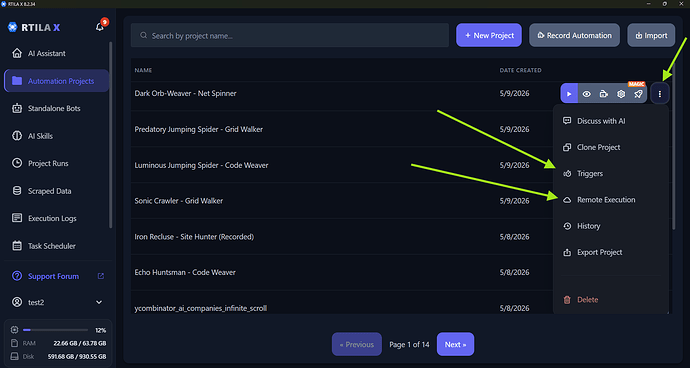
Task: Start Record Automation
Action: 574,35
